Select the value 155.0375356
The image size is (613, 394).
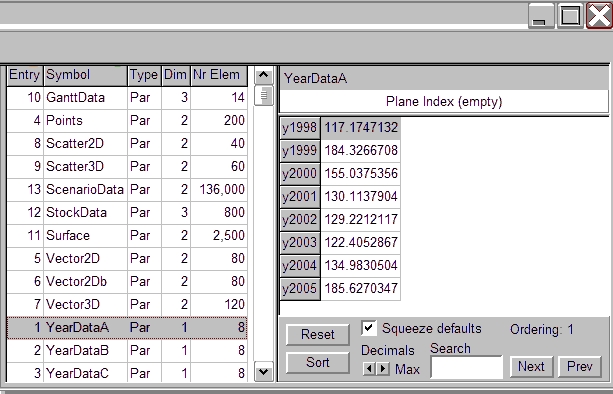[360, 174]
